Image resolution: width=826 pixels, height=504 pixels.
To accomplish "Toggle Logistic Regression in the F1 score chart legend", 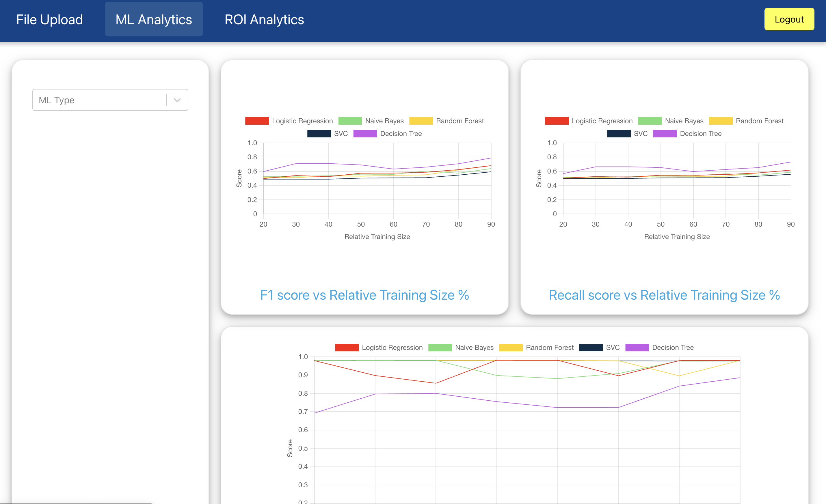I will (289, 121).
